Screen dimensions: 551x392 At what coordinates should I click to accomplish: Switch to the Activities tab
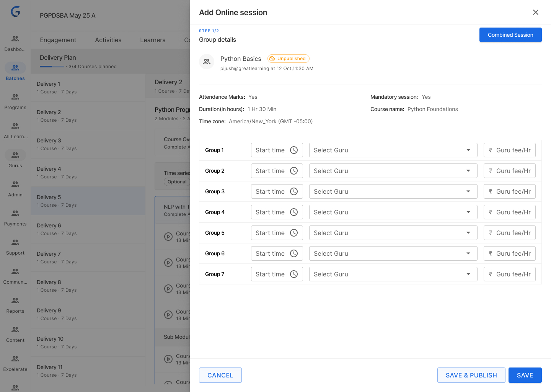(108, 40)
